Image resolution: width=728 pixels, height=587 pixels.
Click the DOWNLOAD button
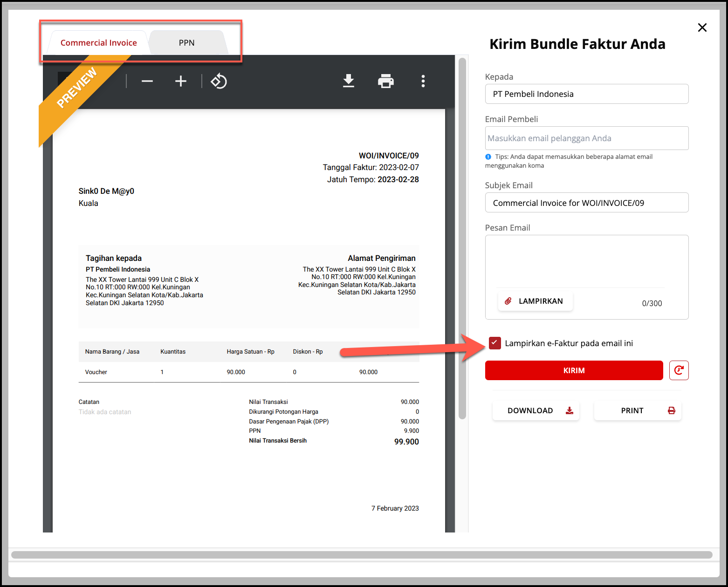tap(536, 410)
